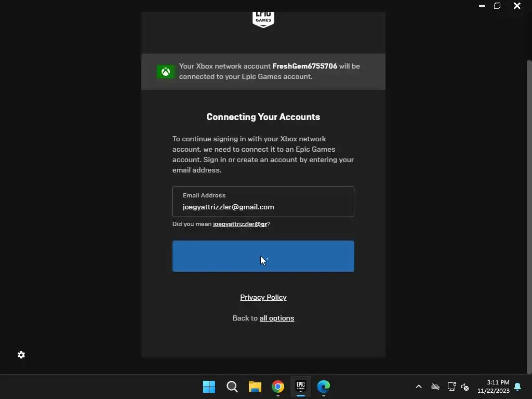Click the Connecting Your Accounts heading
Screen dimensions: 532x399
tap(263, 117)
